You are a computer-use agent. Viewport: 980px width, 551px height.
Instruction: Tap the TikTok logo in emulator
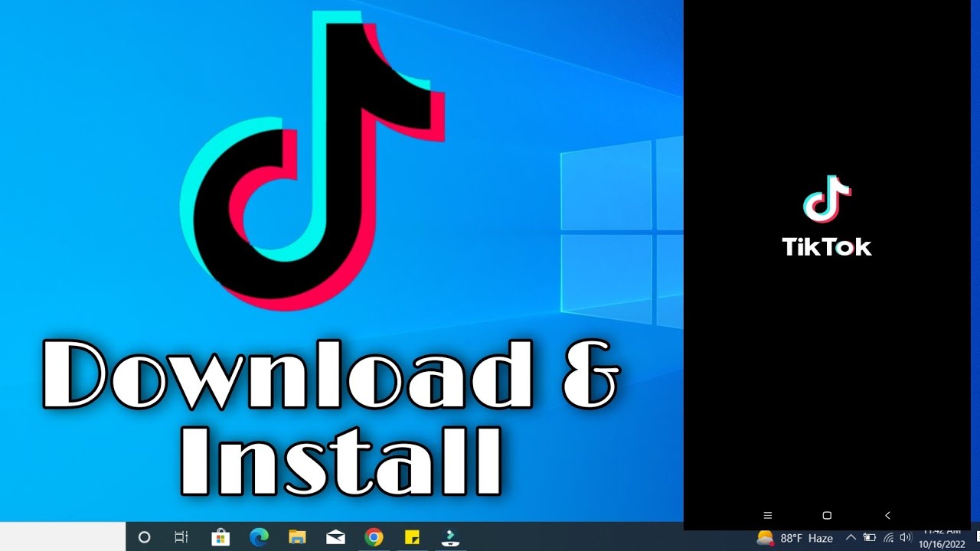tap(827, 199)
